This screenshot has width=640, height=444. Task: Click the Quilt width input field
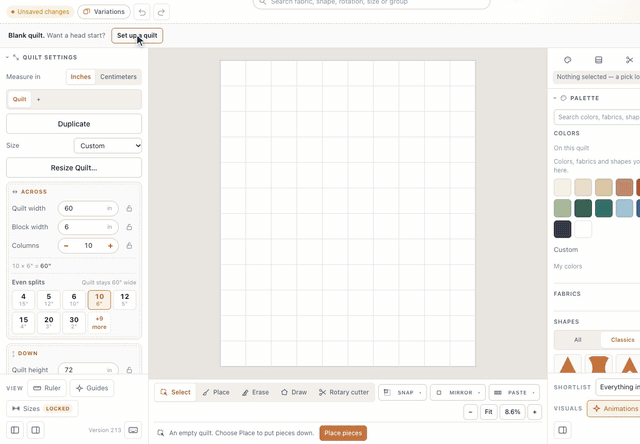pos(88,209)
